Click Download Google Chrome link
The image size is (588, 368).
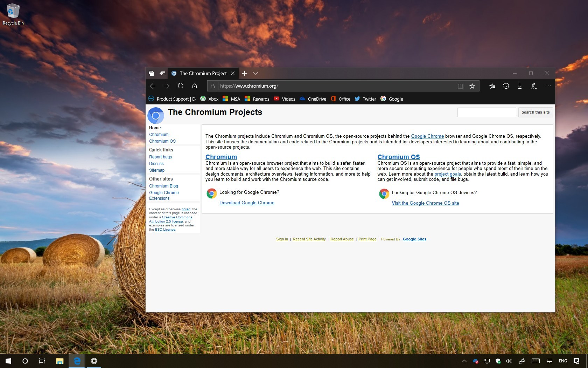tap(247, 203)
